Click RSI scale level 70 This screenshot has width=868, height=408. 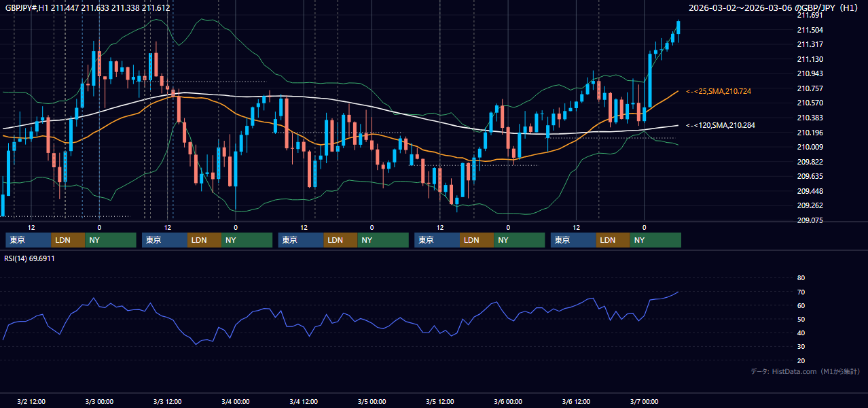pyautogui.click(x=801, y=292)
